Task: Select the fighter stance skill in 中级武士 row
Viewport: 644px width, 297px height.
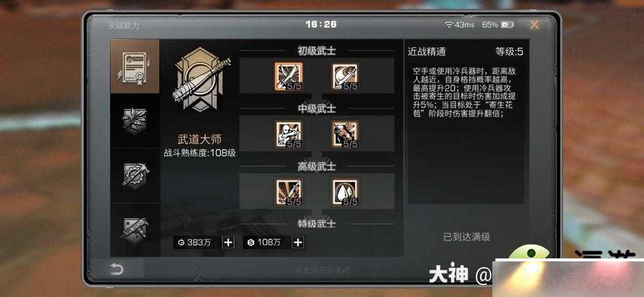Action: pyautogui.click(x=288, y=134)
